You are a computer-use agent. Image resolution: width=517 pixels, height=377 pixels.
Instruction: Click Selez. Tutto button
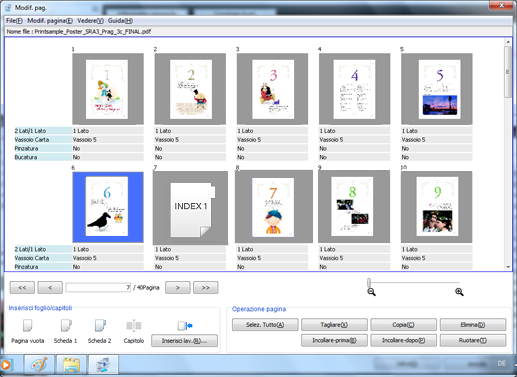[265, 324]
